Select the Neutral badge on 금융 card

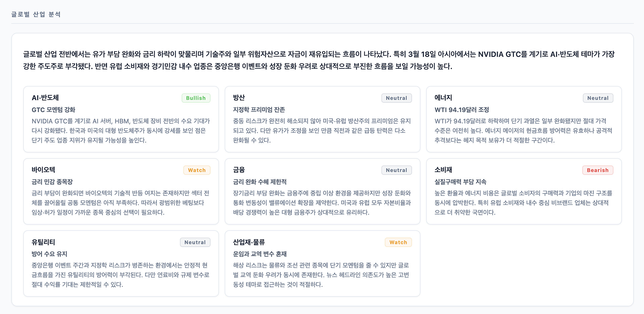pos(396,170)
